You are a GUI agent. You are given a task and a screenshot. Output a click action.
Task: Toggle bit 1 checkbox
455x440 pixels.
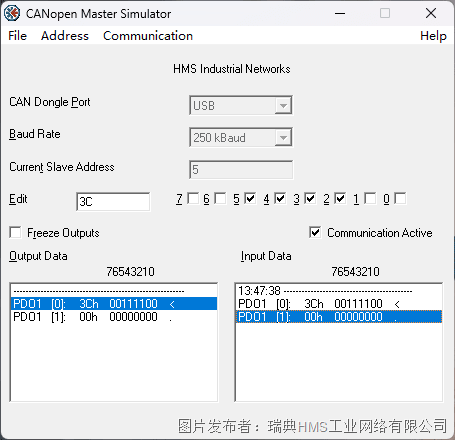tap(370, 198)
